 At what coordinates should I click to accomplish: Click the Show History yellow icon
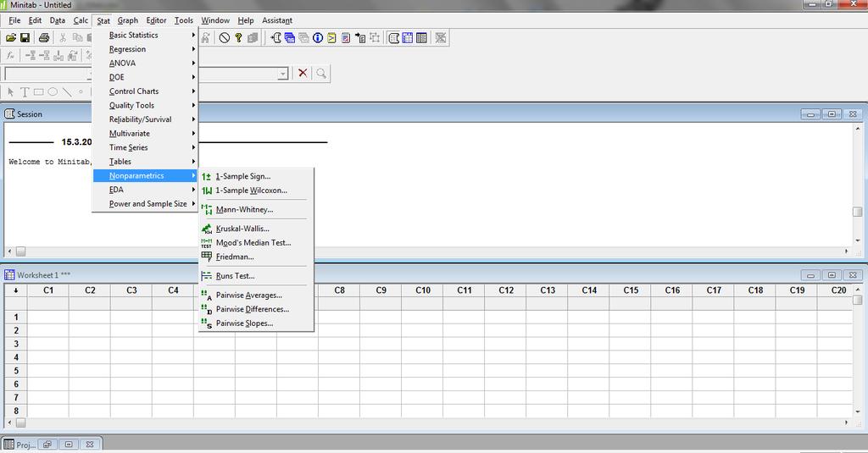pyautogui.click(x=331, y=37)
